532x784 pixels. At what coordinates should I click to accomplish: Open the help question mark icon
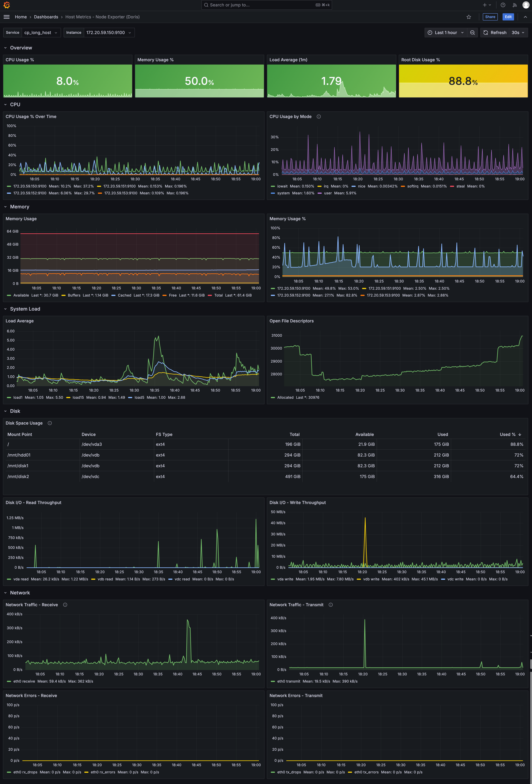[503, 5]
